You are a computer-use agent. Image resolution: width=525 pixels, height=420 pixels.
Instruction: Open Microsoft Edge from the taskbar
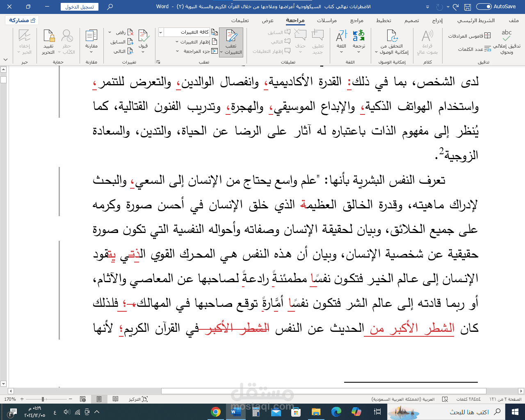[336, 412]
